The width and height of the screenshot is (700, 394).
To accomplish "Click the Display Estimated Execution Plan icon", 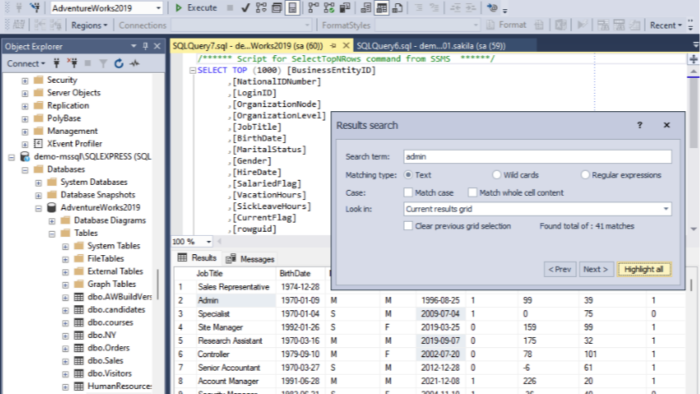I will click(261, 8).
